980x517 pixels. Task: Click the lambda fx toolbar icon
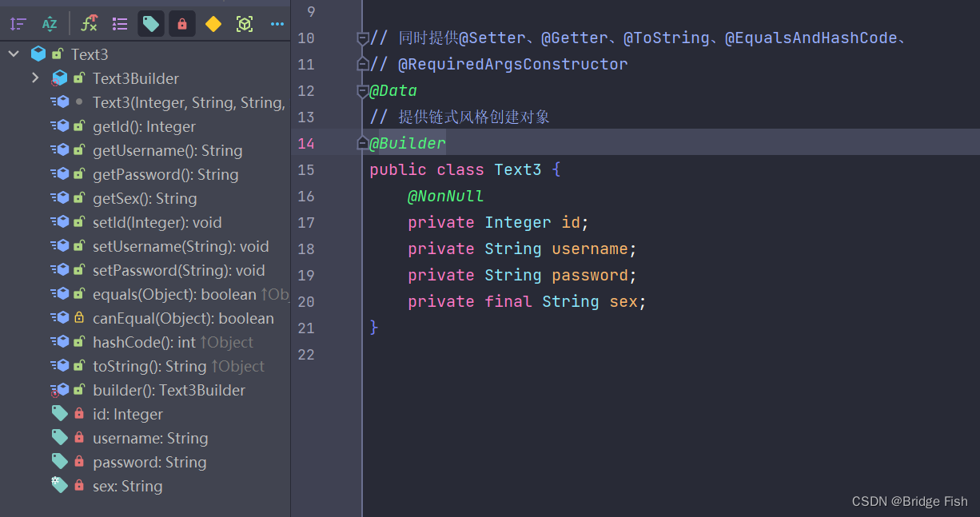(x=89, y=24)
